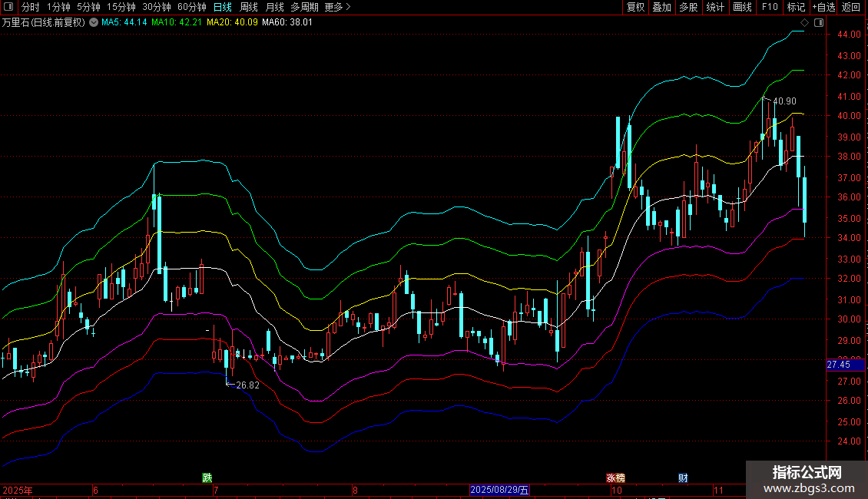The image size is (868, 499).
Task: Toggle the right sidebar panel icon
Action: click(x=819, y=23)
